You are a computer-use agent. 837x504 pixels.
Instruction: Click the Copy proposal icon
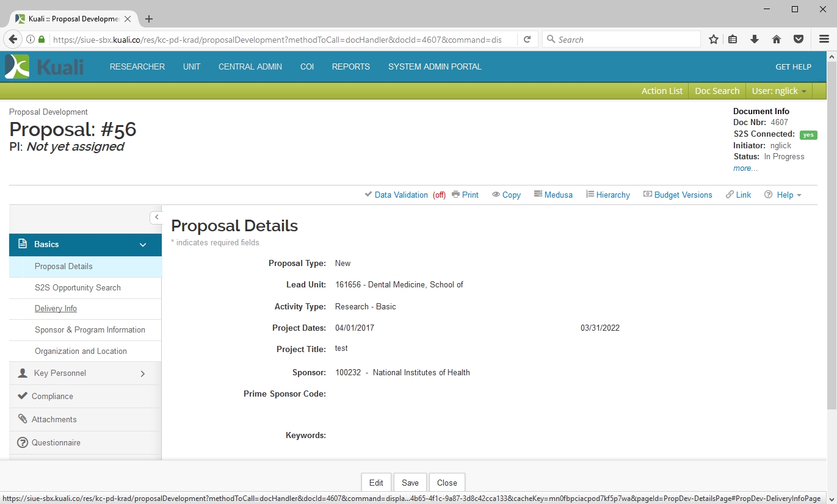(x=496, y=195)
